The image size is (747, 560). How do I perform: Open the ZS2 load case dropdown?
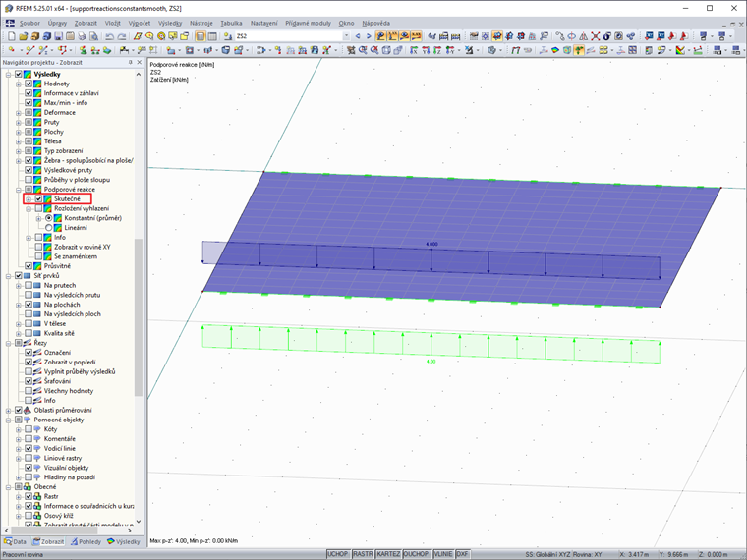[x=346, y=36]
